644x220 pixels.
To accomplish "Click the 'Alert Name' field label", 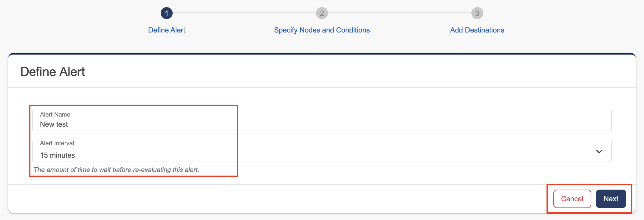I will coord(55,114).
